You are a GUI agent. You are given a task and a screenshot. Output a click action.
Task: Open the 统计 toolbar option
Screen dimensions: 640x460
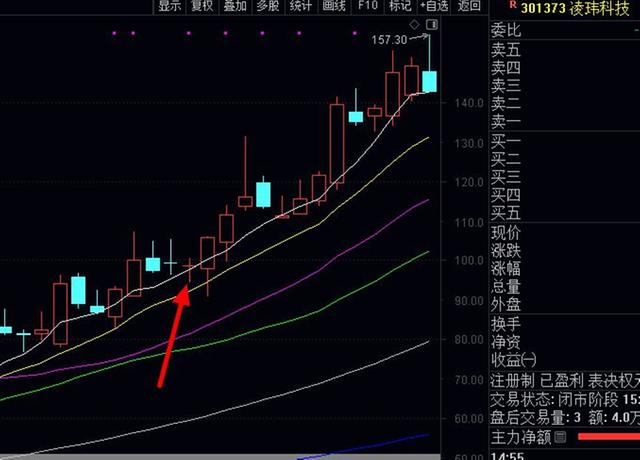[x=301, y=6]
